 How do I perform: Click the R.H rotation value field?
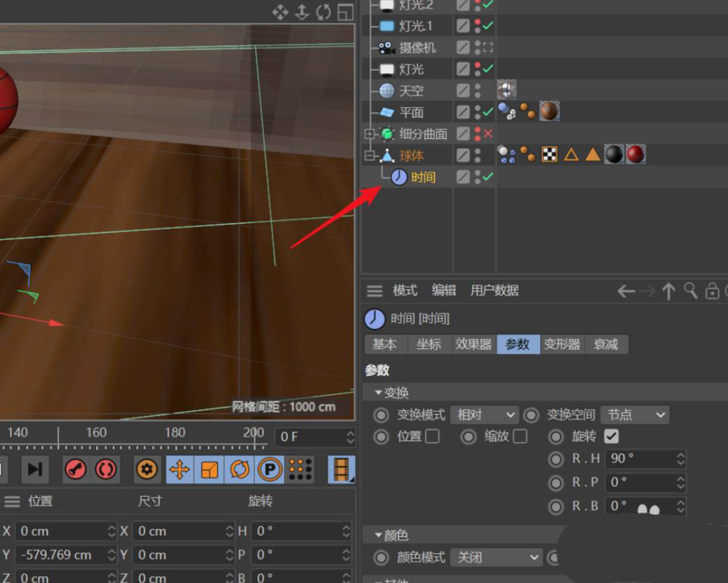(640, 459)
